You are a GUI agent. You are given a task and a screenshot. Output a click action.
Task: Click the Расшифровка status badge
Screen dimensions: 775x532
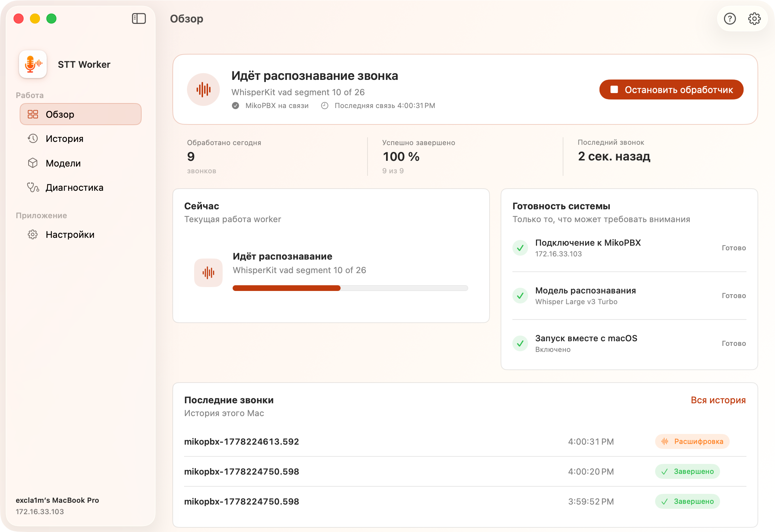point(692,441)
